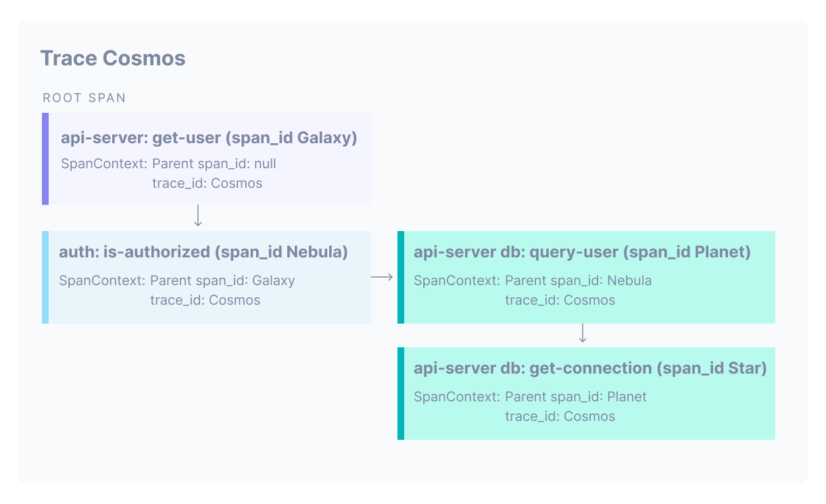826x504 pixels.
Task: Click the down arrow above the get-connection span
Action: (583, 334)
